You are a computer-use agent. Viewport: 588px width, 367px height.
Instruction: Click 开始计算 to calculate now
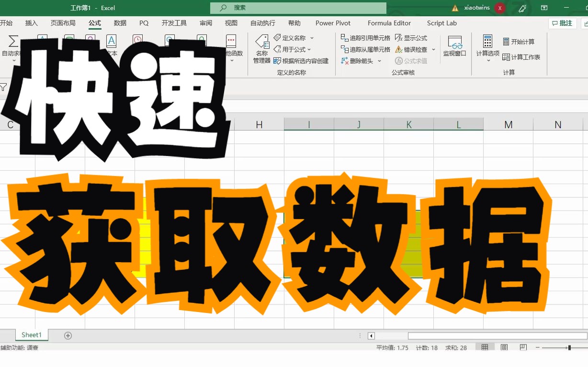point(521,42)
